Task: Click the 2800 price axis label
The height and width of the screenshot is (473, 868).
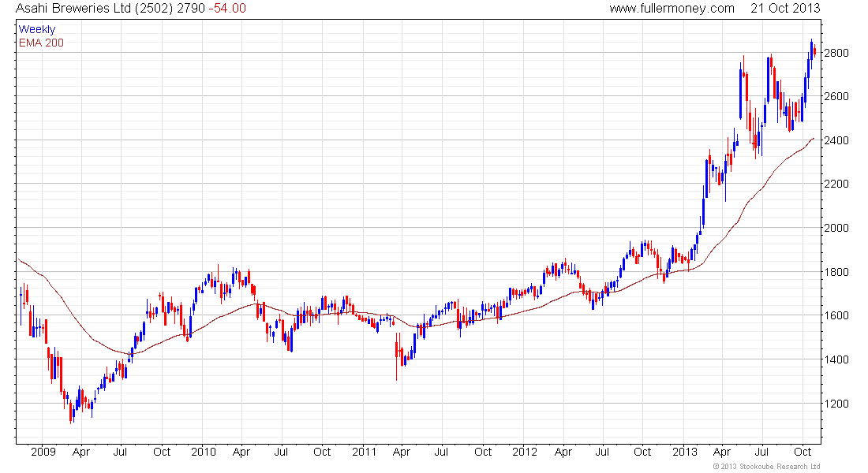Action: point(836,53)
